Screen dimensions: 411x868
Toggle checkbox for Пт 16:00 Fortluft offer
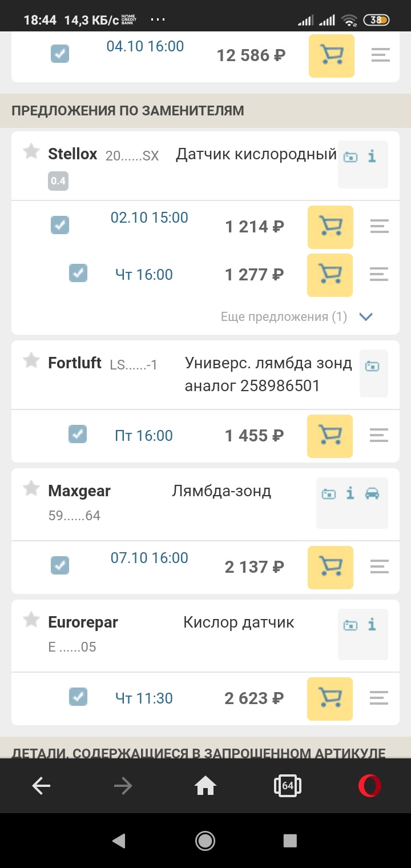(78, 435)
